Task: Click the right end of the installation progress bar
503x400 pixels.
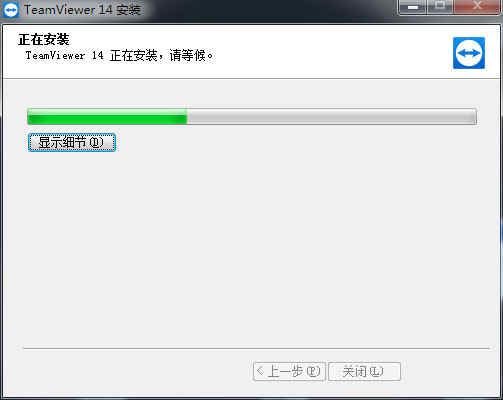Action: pyautogui.click(x=474, y=117)
